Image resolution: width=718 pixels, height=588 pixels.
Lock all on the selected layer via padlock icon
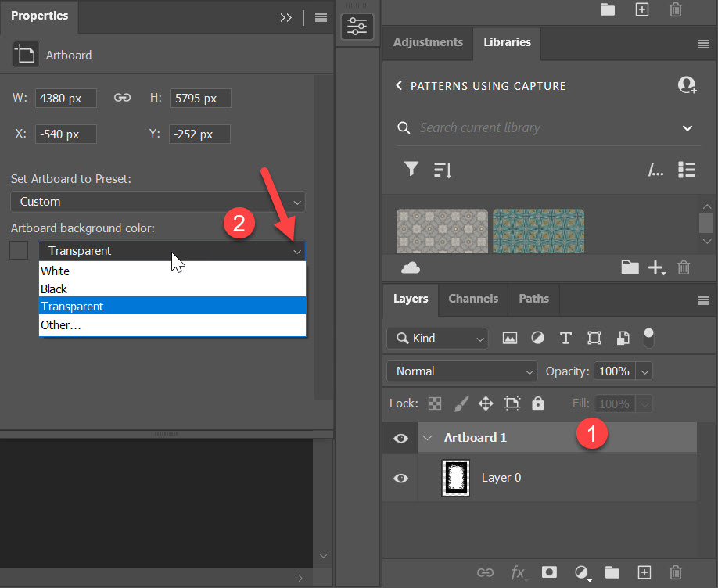pos(537,403)
